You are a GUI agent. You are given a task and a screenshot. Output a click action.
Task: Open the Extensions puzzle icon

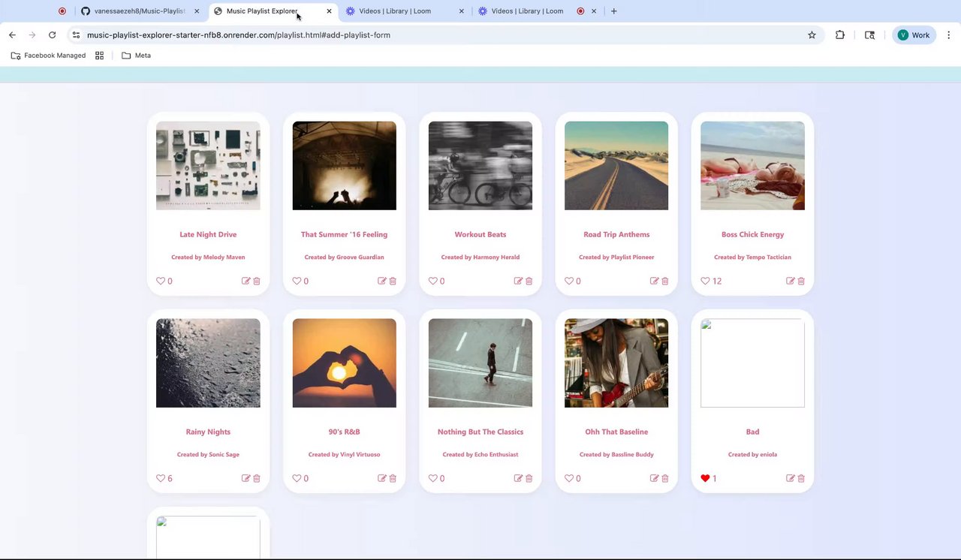coord(840,35)
